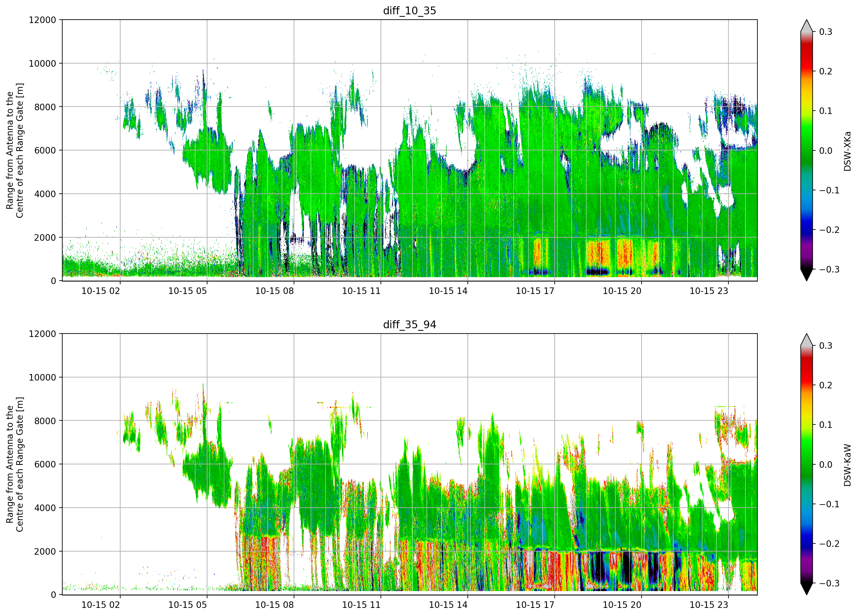Click the 12000 y-axis label of top plot
Image resolution: width=858 pixels, height=616 pixels.
(x=42, y=20)
